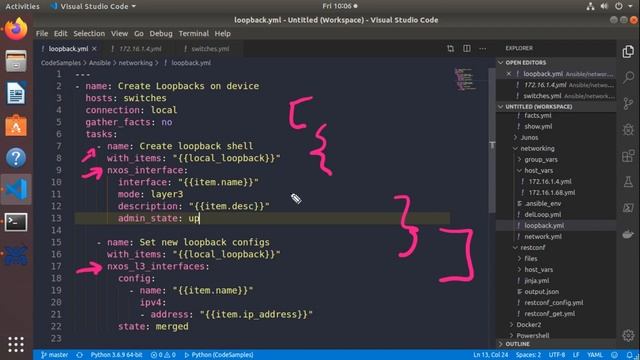This screenshot has height=360, width=640.
Task: Click the synchronize changes icon in status bar
Action: pyautogui.click(x=80, y=355)
